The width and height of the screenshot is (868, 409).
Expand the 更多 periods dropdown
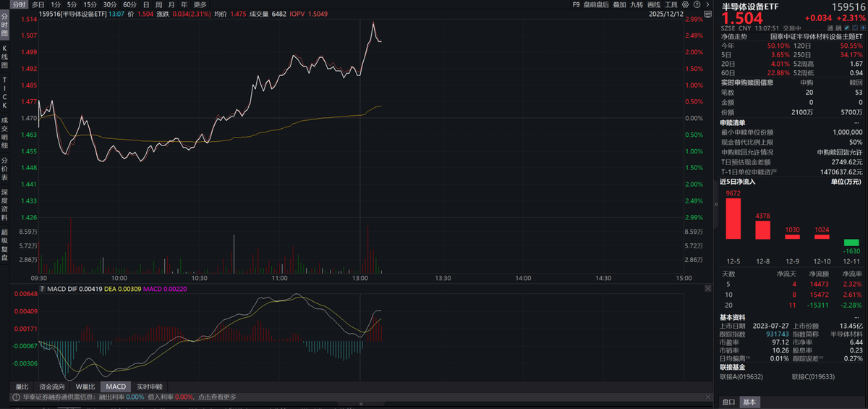pyautogui.click(x=200, y=4)
